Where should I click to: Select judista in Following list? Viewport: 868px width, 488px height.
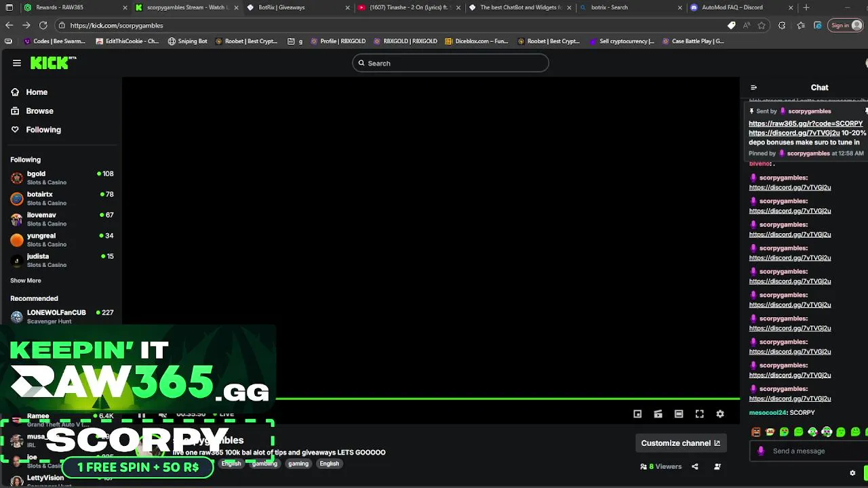tap(62, 260)
